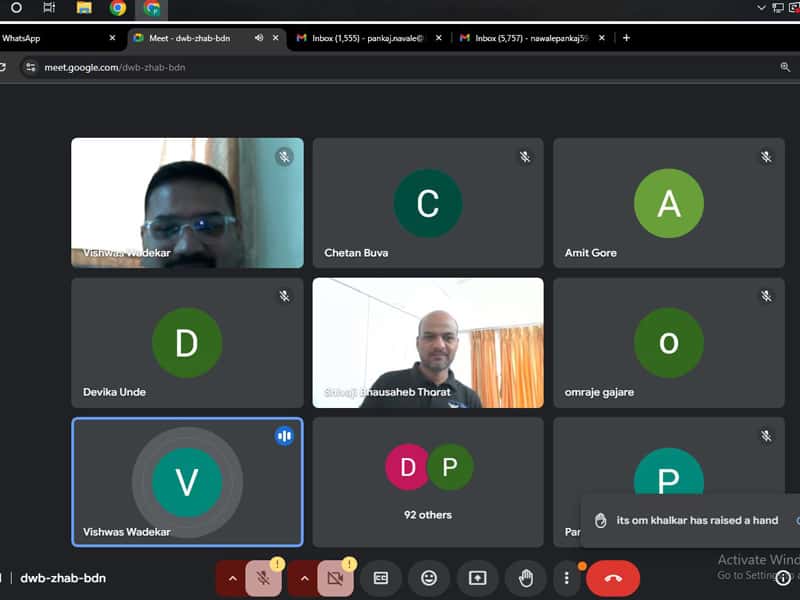Raise your hand in the meeting
Screen dimensions: 800x600
[526, 578]
